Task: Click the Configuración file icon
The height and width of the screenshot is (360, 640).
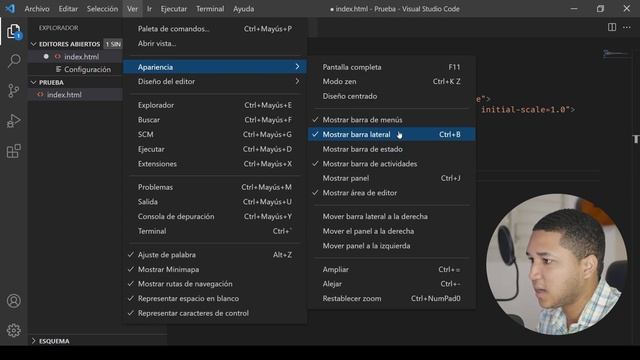Action: point(58,69)
